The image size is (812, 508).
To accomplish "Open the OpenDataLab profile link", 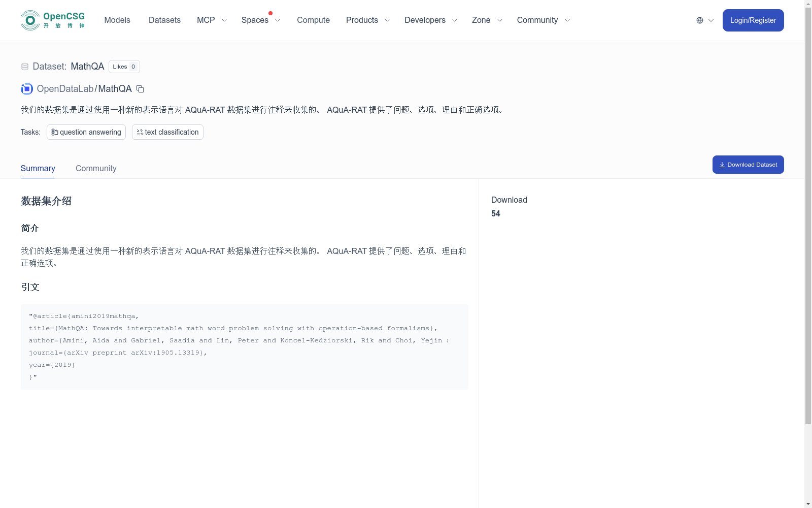I will coord(65,88).
